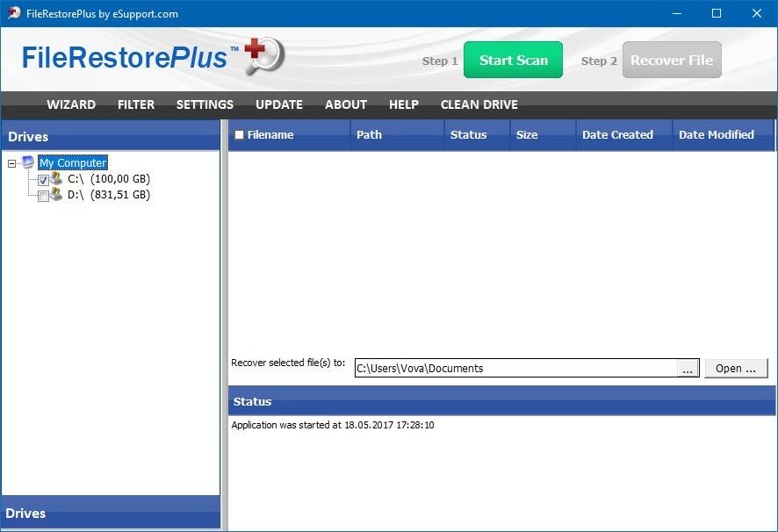Select D:\ (831,51 GB) drive entry
778x532 pixels.
pyautogui.click(x=109, y=195)
